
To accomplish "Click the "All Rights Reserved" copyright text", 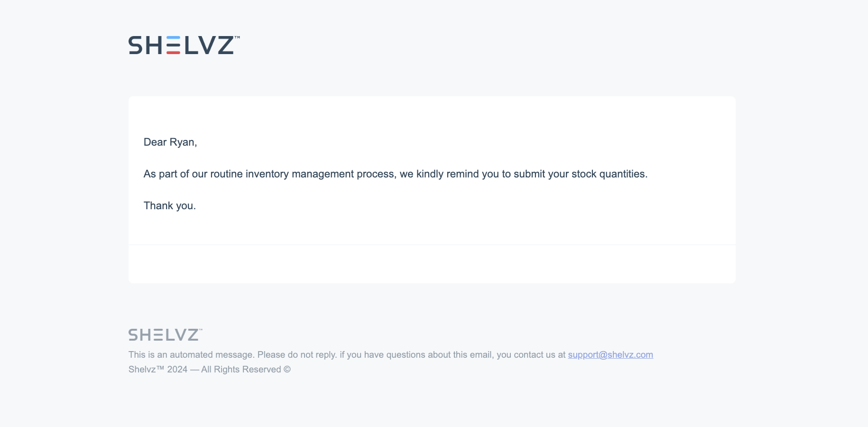I will [241, 370].
